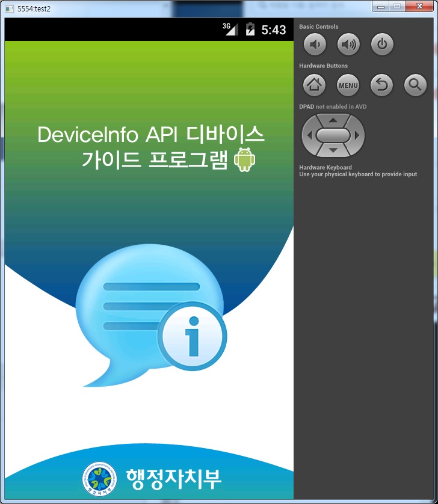The height and width of the screenshot is (504, 438).
Task: Click the 행정자치부 round emblem logo
Action: (x=97, y=479)
